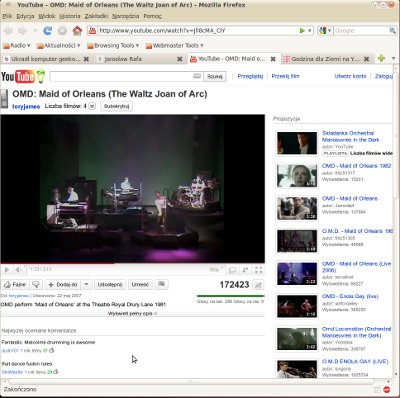
Task: Expand Wyświetl pełny opis description
Action: click(132, 313)
